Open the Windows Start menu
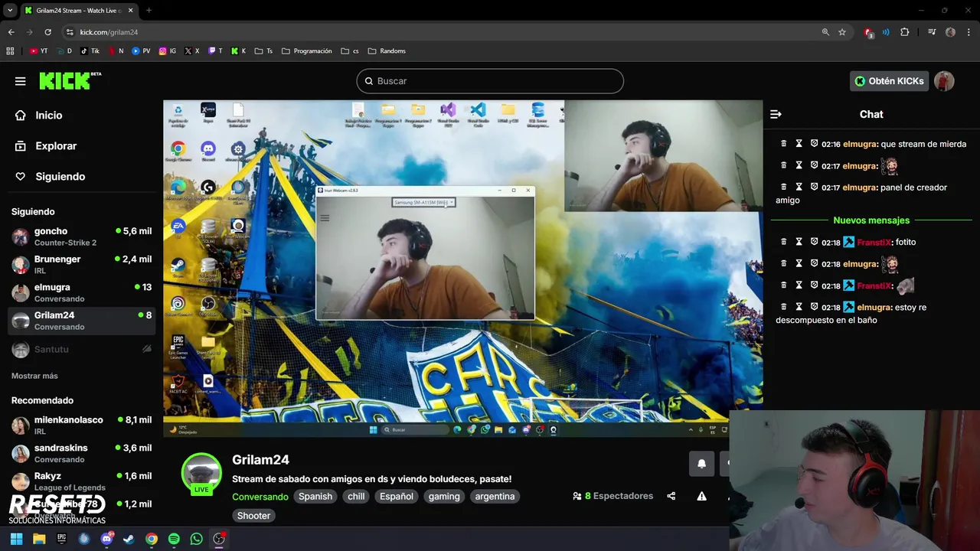The width and height of the screenshot is (980, 551). [x=16, y=539]
